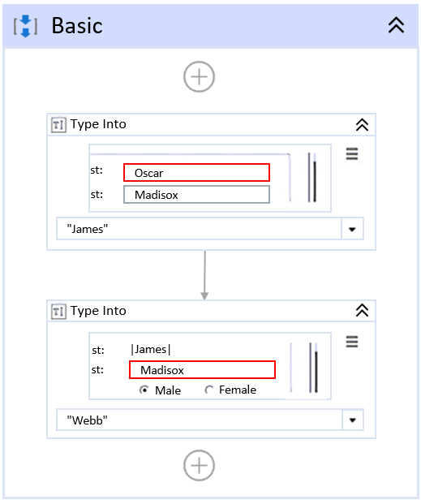This screenshot has height=504, width=421.
Task: Click the "James" text input field
Action: (x=199, y=229)
